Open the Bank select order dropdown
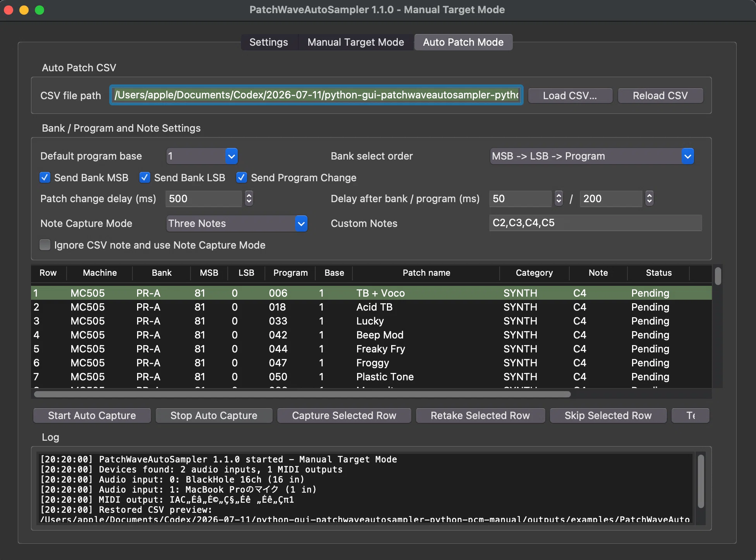This screenshot has width=756, height=560. coord(592,156)
